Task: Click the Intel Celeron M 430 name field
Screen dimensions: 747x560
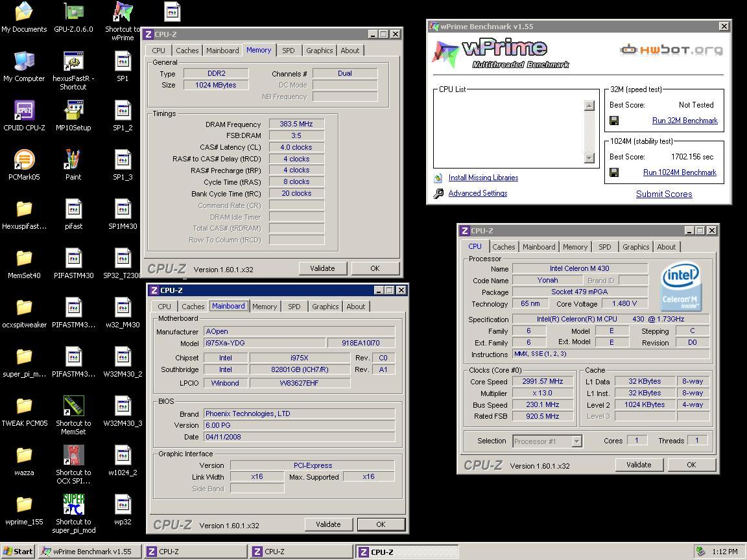Action: (579, 268)
